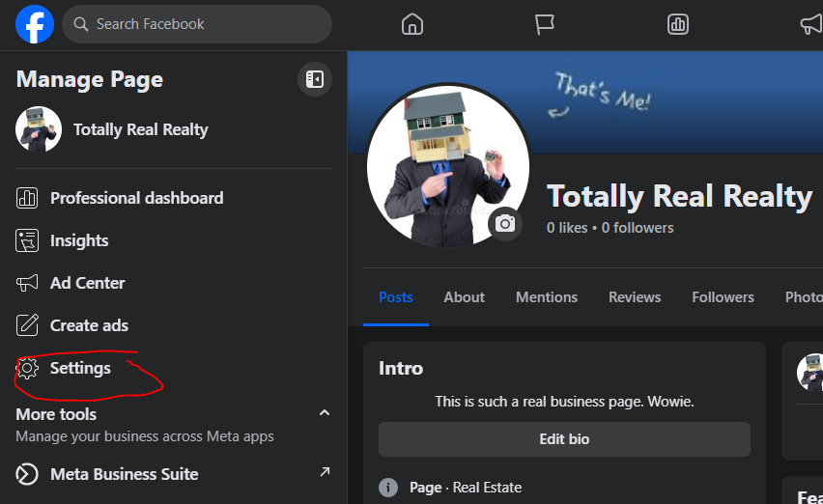
Task: Switch to the Photos tab
Action: click(804, 297)
